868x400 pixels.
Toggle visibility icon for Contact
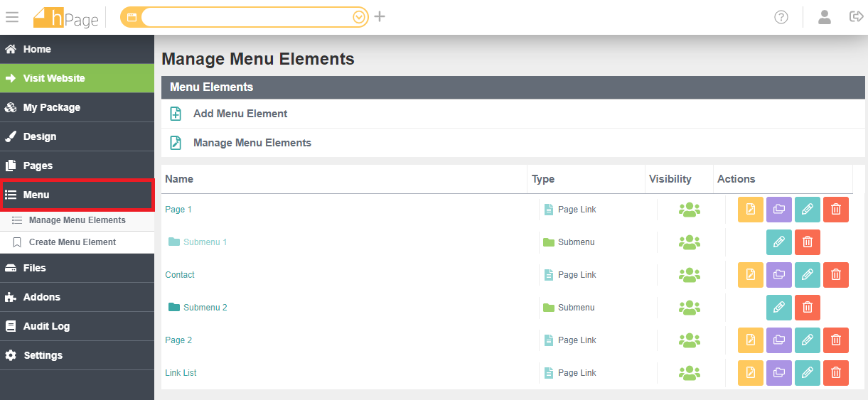[x=690, y=275]
